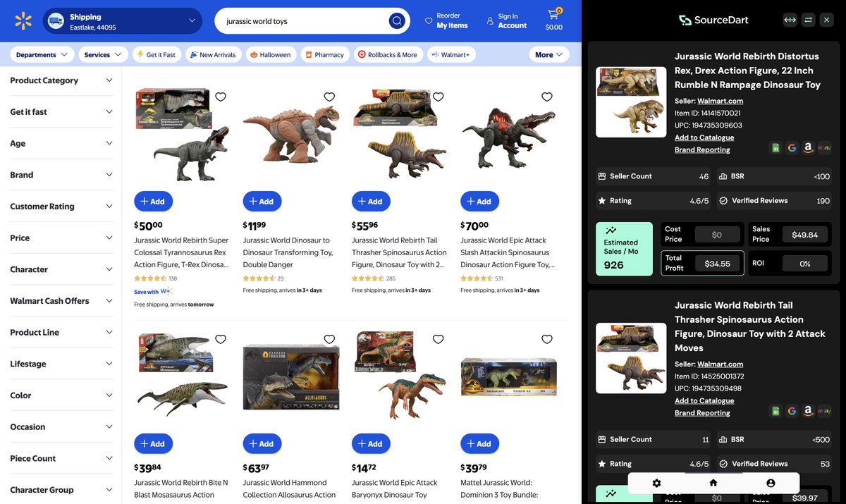Viewport: 846px width, 504px height.
Task: Expand the Brand filter
Action: click(61, 175)
